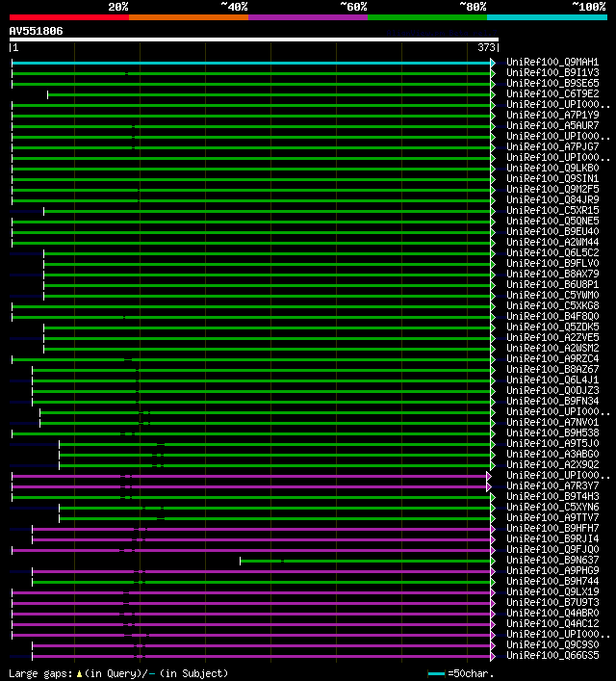Click subject name UniRef100_A9RZC4

(552, 358)
